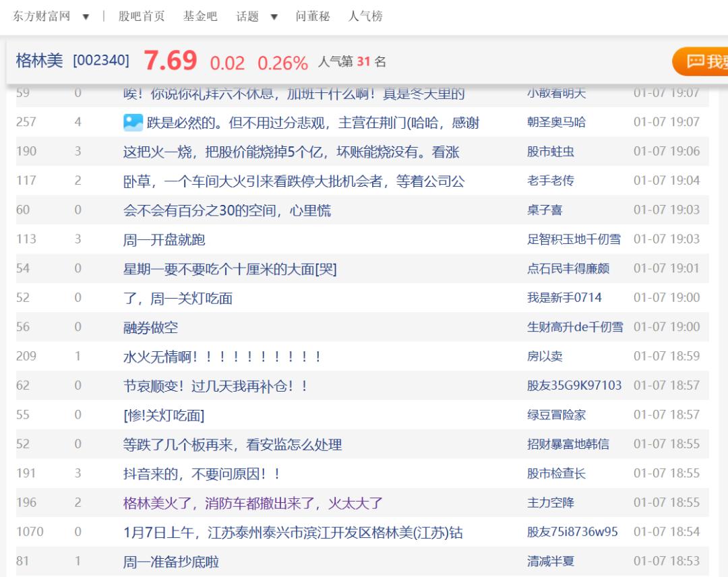Expand the 东方财富网 dropdown arrow

pyautogui.click(x=86, y=17)
